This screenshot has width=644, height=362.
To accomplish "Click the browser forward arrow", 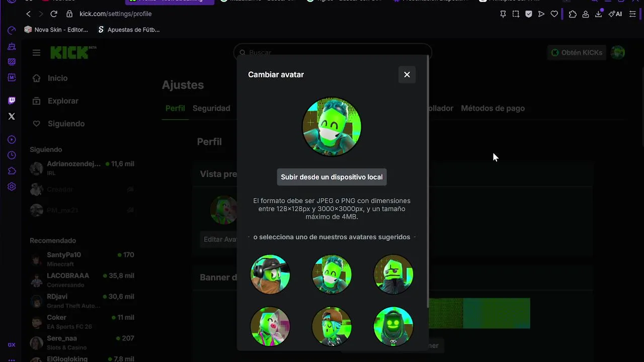I will click(41, 14).
